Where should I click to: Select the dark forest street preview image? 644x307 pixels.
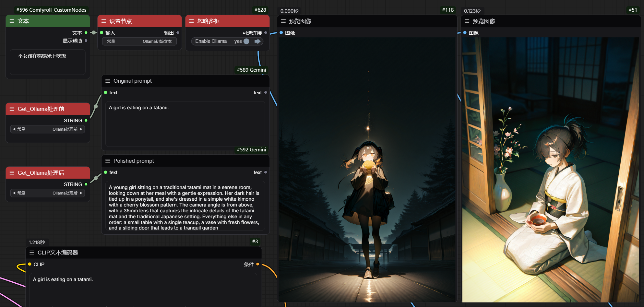coord(367,170)
